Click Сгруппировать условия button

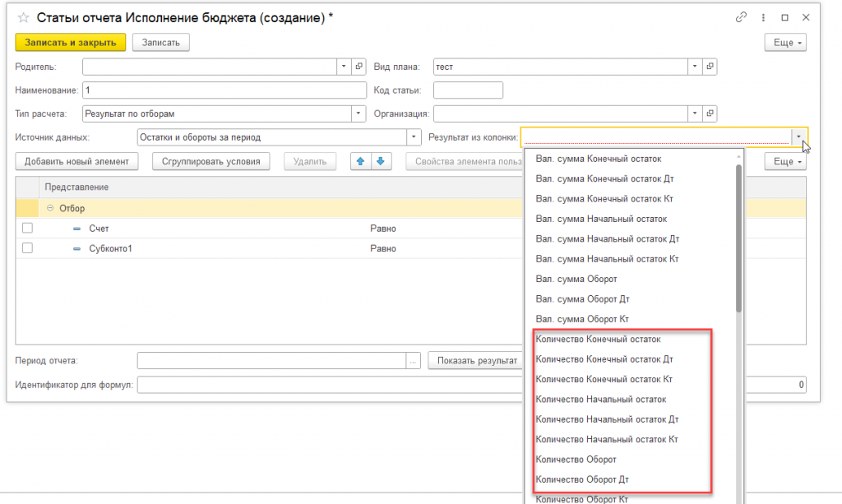tap(211, 161)
